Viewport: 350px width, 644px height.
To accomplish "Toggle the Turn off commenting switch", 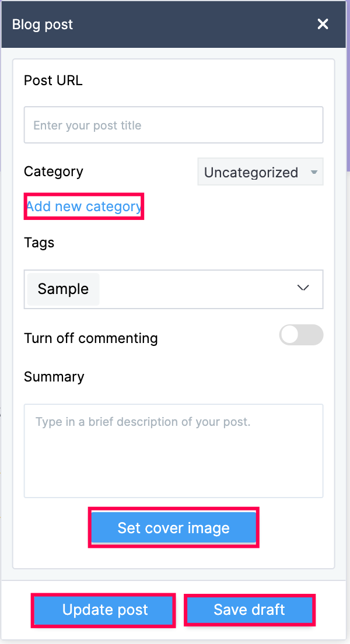I will pos(301,335).
